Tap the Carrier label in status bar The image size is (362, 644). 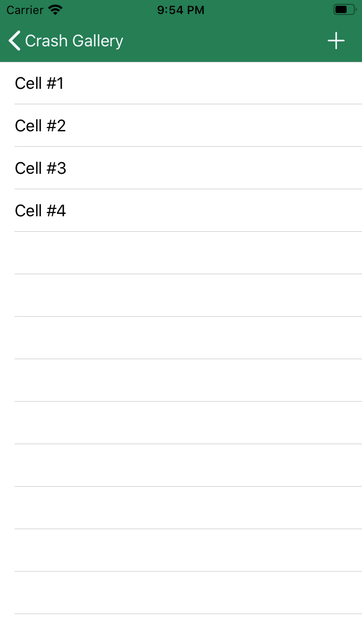coord(25,10)
